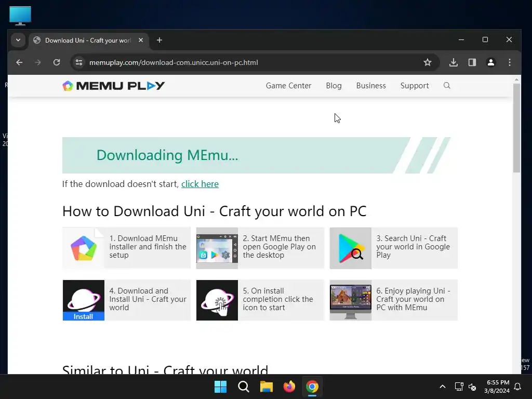The width and height of the screenshot is (532, 399).
Task: Go back to previous page in Chrome
Action: pos(19,62)
